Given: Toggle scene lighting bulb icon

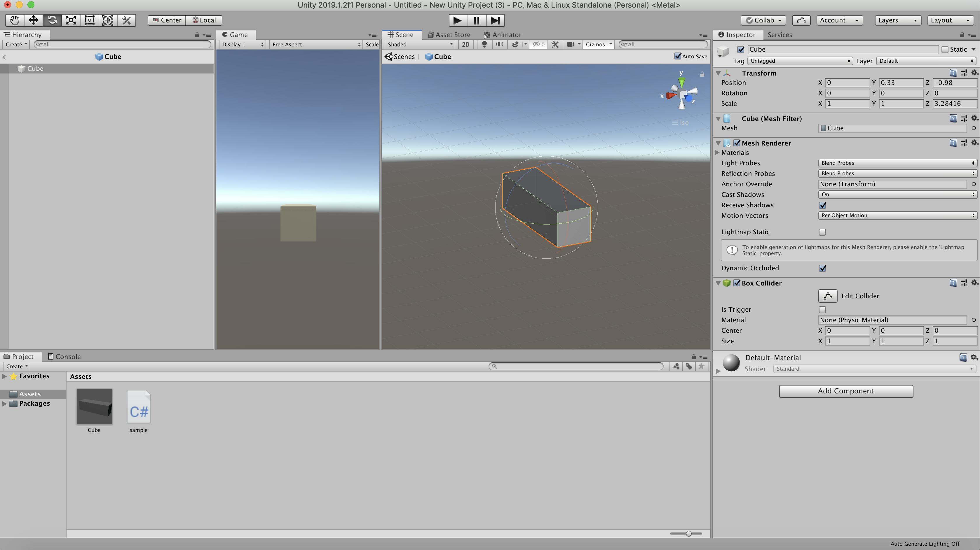Looking at the screenshot, I should (x=484, y=44).
